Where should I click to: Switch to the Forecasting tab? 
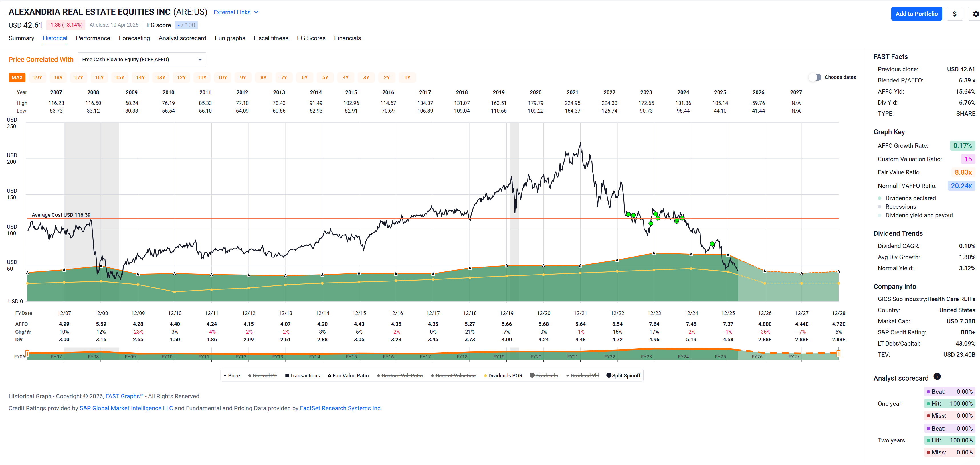134,38
